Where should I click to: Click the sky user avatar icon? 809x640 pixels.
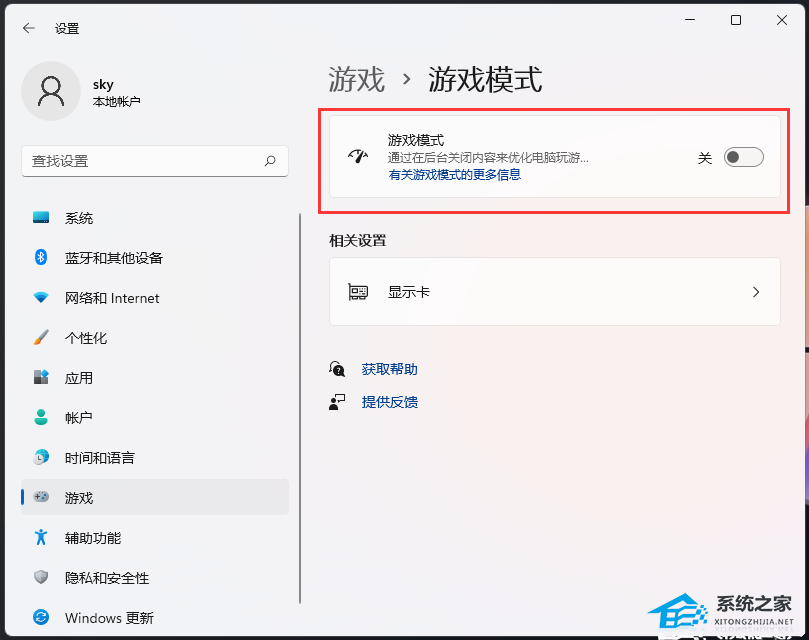tap(51, 91)
